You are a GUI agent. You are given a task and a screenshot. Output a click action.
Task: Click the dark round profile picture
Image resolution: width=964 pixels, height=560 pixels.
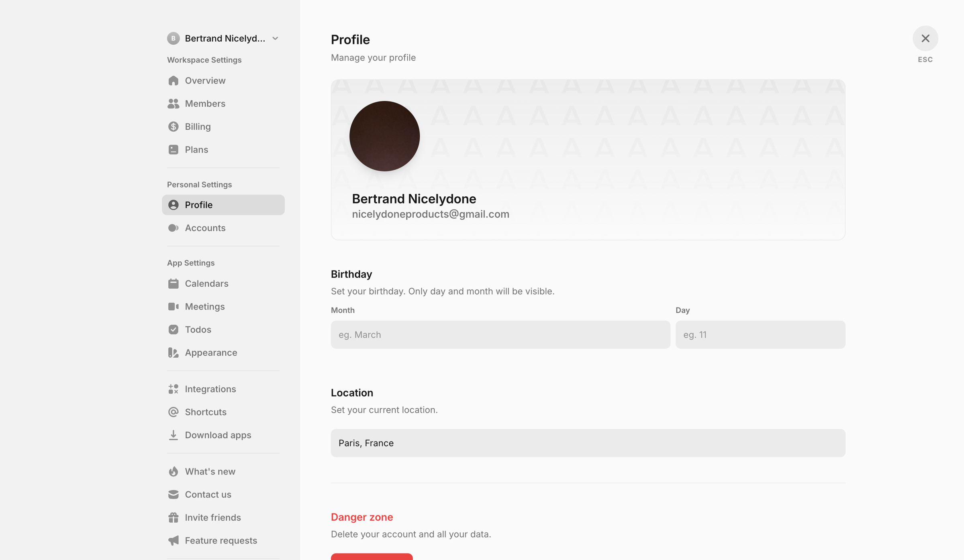pyautogui.click(x=384, y=136)
